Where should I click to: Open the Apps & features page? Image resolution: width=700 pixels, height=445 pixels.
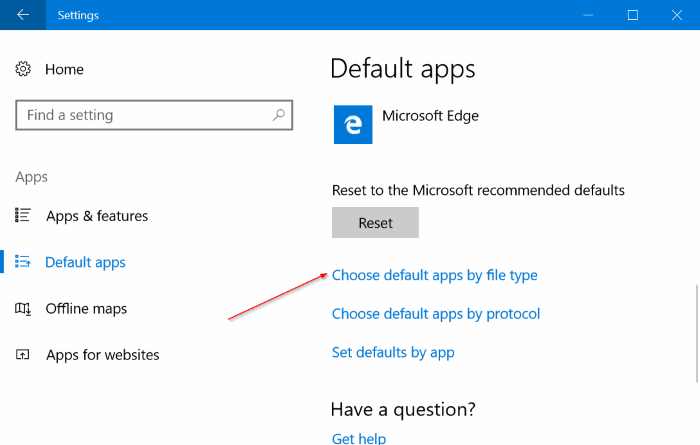point(97,216)
